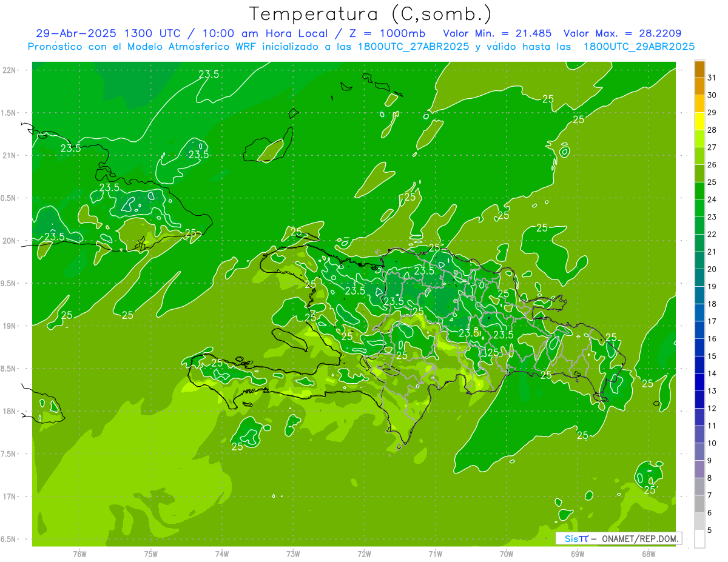The height and width of the screenshot is (562, 728).
Task: Click the '71W' longitude axis label
Action: coord(435,555)
